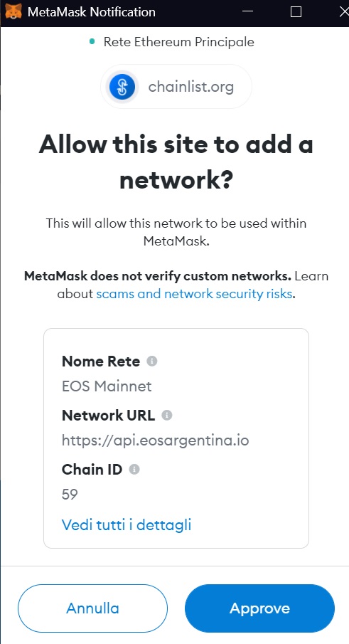The image size is (349, 644).
Task: Select the Rete Ethereum Principale network label
Action: 179,41
